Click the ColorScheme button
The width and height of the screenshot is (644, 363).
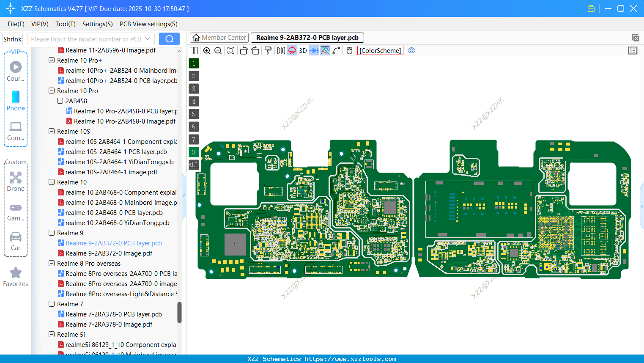(x=379, y=50)
